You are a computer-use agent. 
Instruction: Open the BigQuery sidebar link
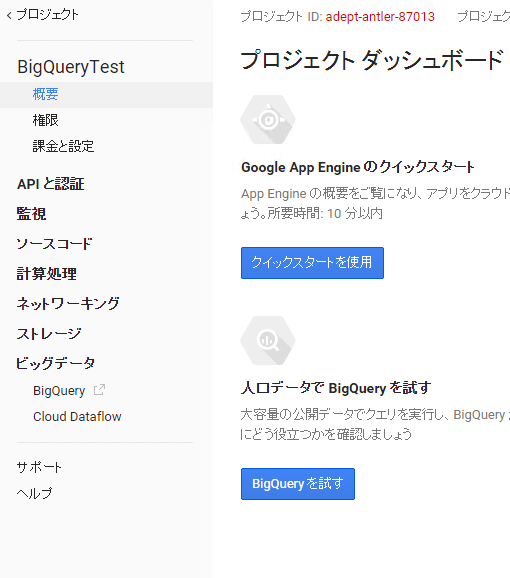(59, 390)
